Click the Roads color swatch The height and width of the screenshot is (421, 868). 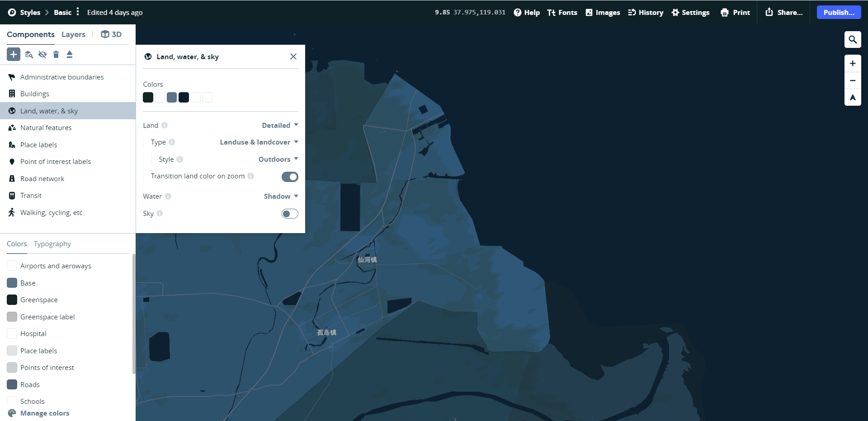coord(12,384)
